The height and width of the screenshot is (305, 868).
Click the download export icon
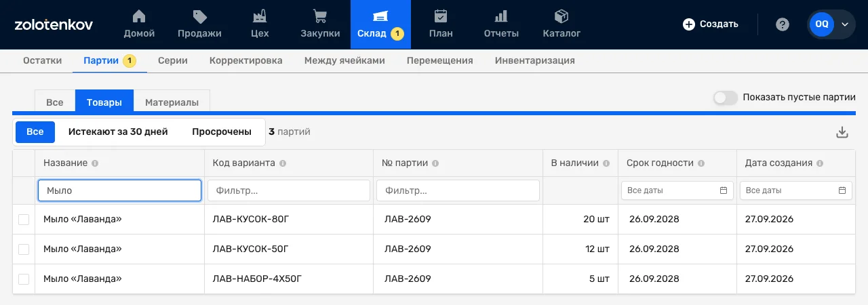click(842, 132)
